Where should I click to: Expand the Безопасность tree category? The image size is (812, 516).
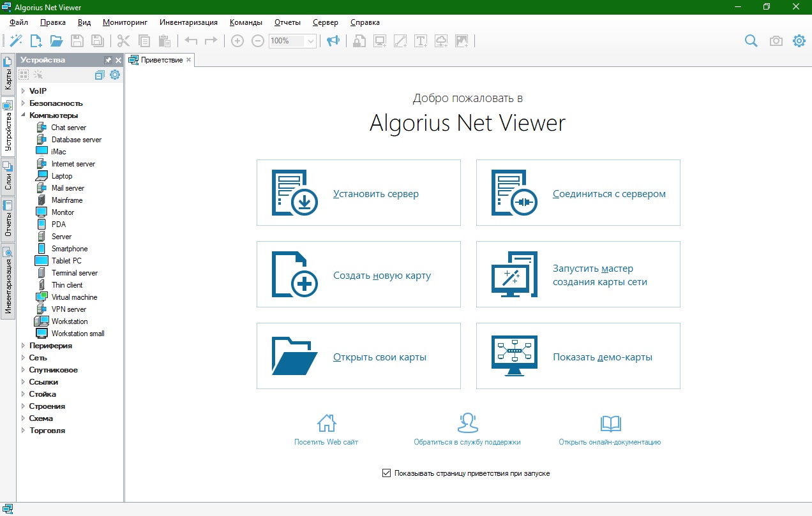(23, 103)
